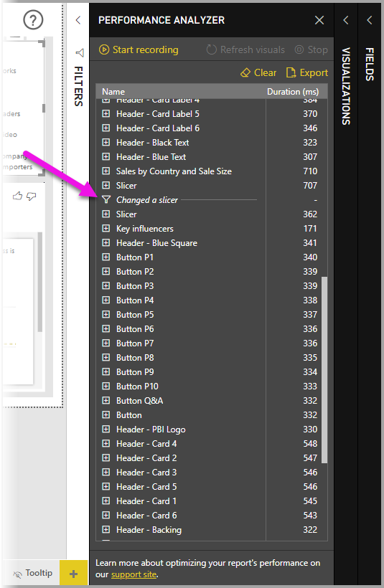This screenshot has height=588, width=384.
Task: Expand Header - Black Text row
Action: pos(106,143)
